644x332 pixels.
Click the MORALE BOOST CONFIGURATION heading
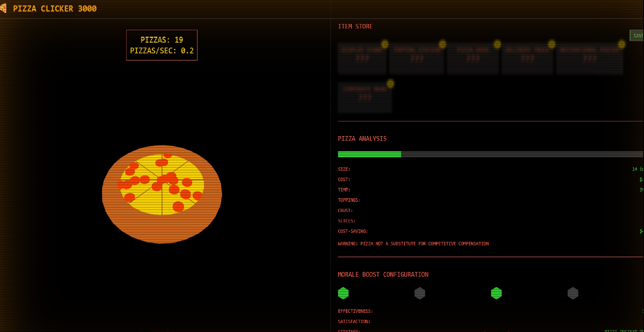[x=383, y=274]
